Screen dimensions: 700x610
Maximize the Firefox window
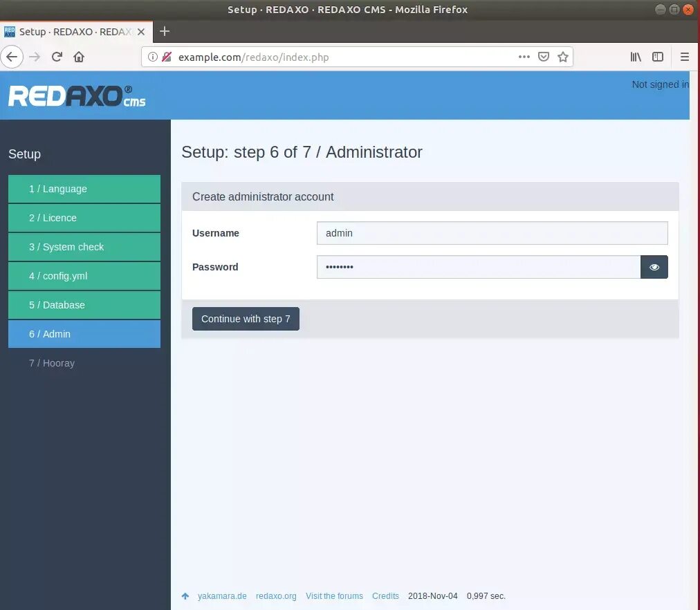[x=674, y=10]
